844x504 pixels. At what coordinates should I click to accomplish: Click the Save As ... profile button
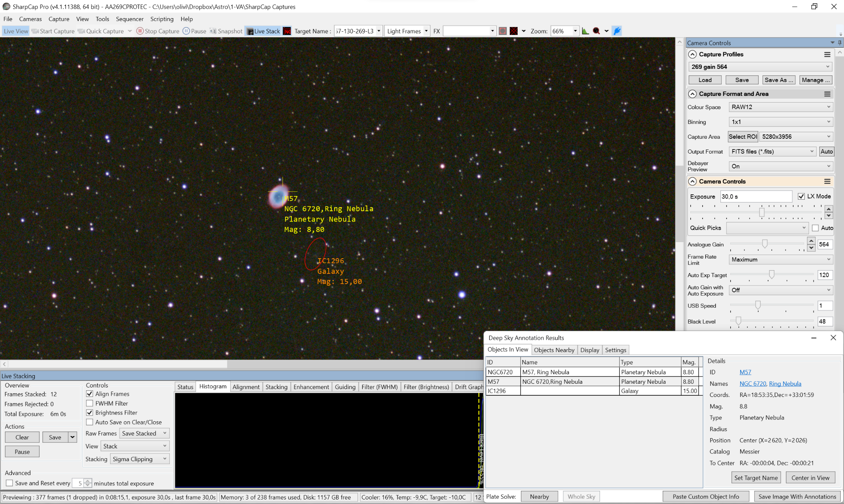coord(778,80)
